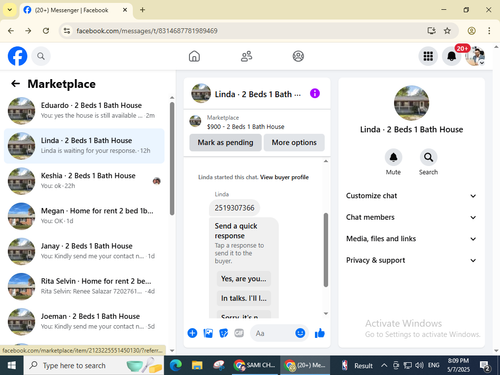
Task: Open the tab search dropdown arrow
Action: tap(10, 10)
